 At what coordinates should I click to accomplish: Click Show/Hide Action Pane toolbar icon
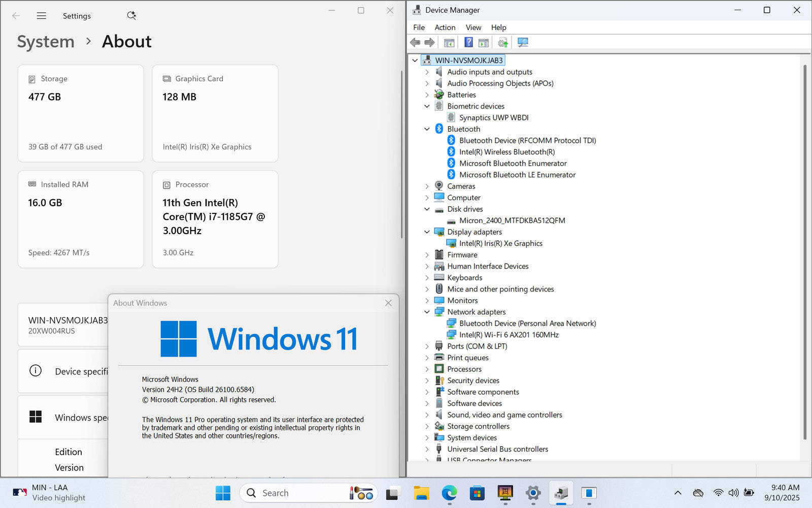pos(484,42)
